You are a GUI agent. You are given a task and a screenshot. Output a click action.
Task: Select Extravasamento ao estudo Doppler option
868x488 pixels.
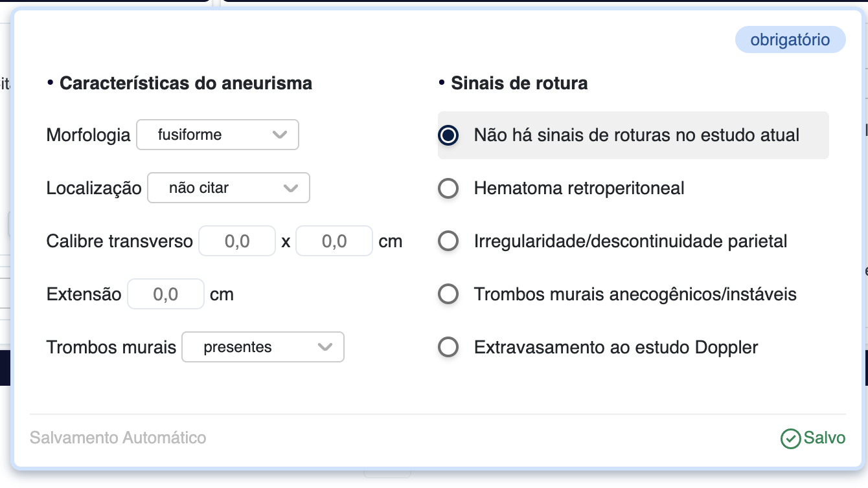point(448,348)
